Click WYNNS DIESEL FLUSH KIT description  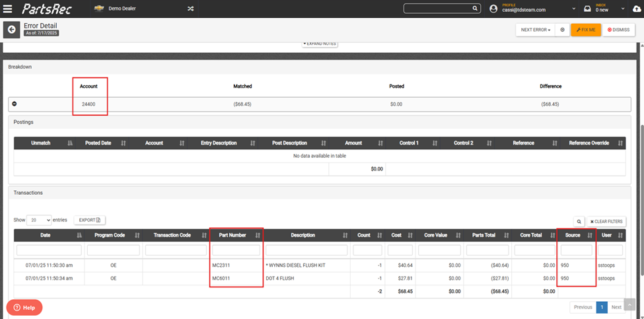(296, 266)
